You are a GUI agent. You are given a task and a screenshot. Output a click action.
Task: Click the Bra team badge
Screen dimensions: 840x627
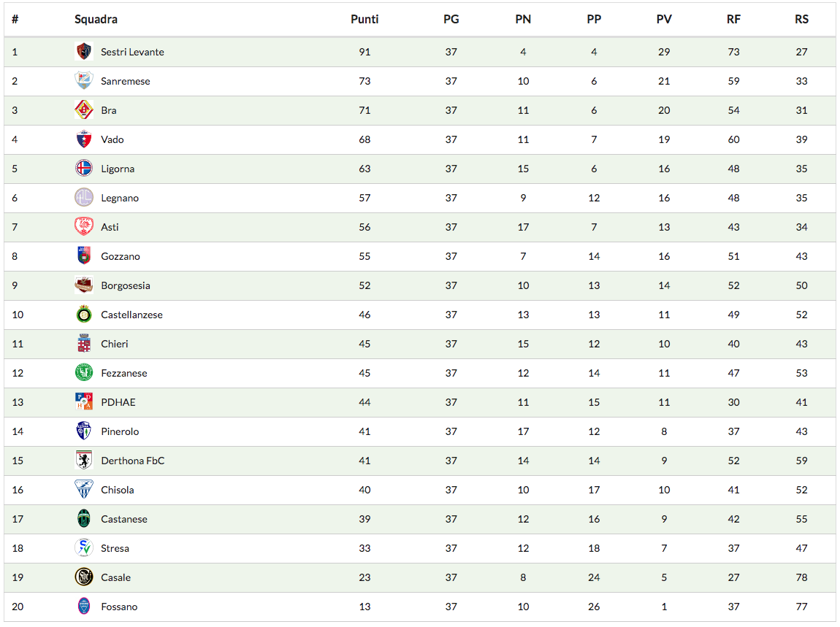point(84,110)
